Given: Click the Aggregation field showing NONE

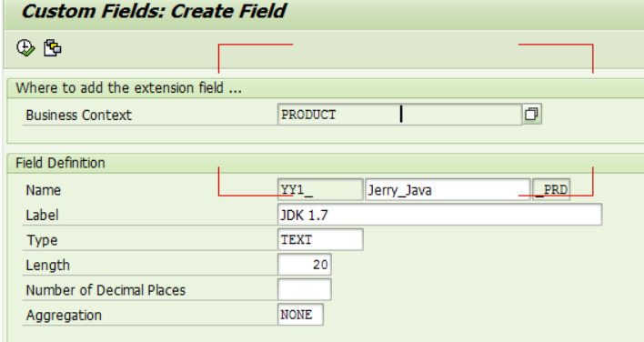Looking at the screenshot, I should coord(300,315).
